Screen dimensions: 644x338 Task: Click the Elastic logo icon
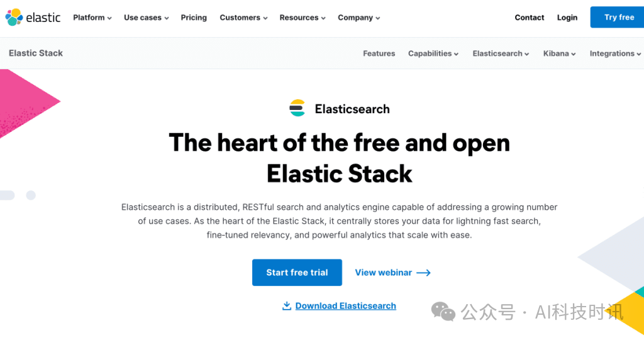tap(14, 17)
